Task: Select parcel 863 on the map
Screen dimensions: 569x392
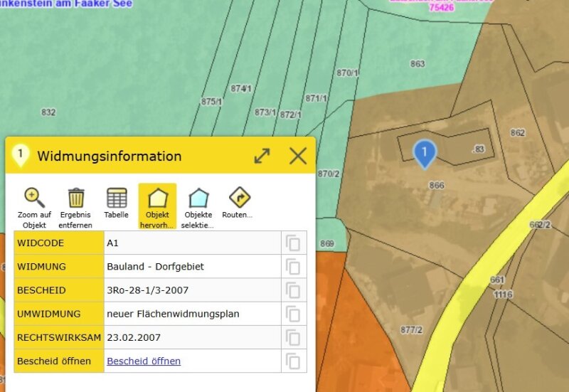Action: [418, 64]
